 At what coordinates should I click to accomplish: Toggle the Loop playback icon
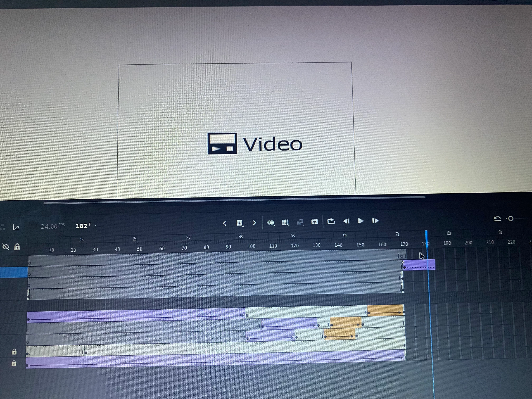[331, 221]
